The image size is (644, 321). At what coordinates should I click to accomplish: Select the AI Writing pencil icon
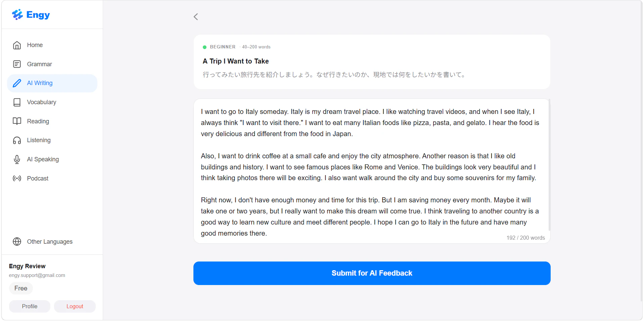tap(17, 83)
